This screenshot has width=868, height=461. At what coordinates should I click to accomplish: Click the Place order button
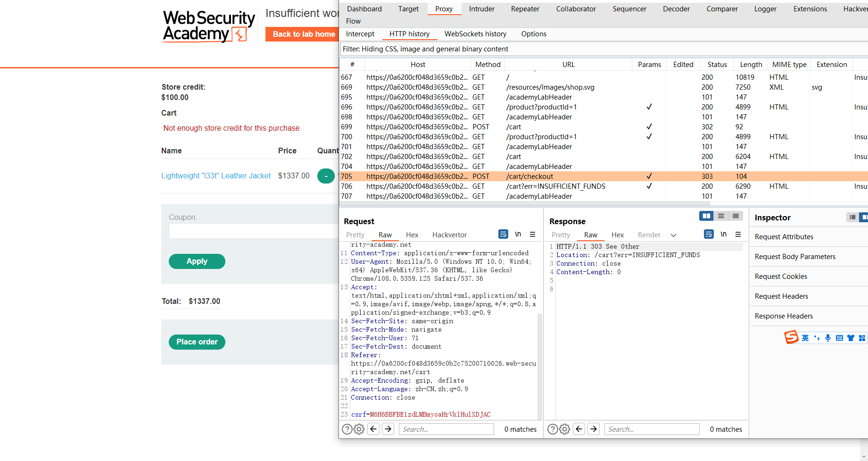197,342
